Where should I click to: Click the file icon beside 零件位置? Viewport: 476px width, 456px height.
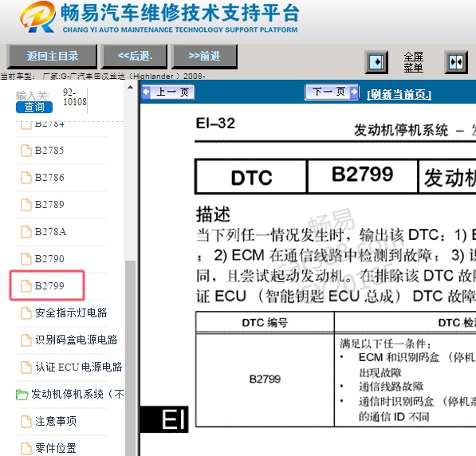click(26, 448)
